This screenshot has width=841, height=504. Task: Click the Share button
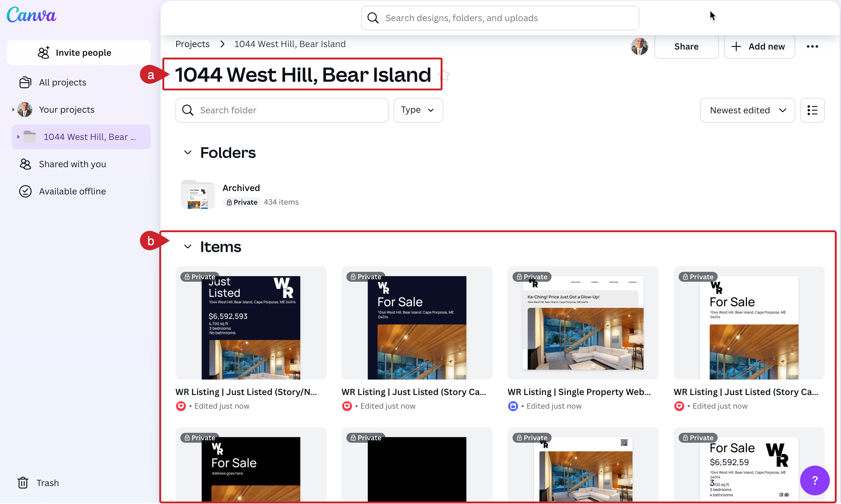tap(686, 46)
